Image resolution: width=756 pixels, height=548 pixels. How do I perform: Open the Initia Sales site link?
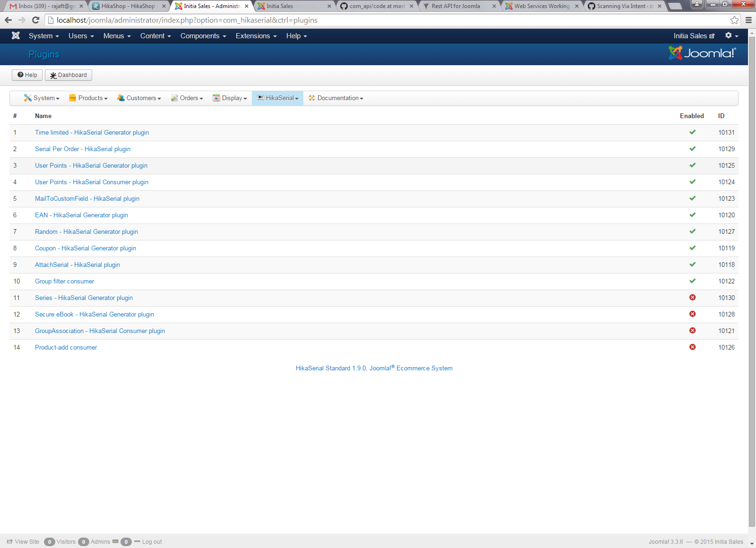694,36
